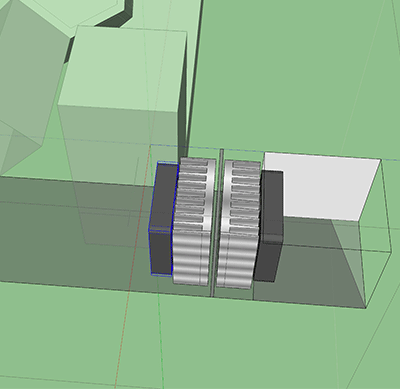Select the dark block right of heat sinks
The image size is (400, 389).
click(270, 227)
